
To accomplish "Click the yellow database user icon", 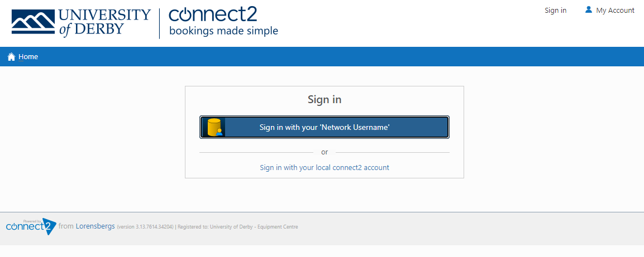I will [x=214, y=127].
